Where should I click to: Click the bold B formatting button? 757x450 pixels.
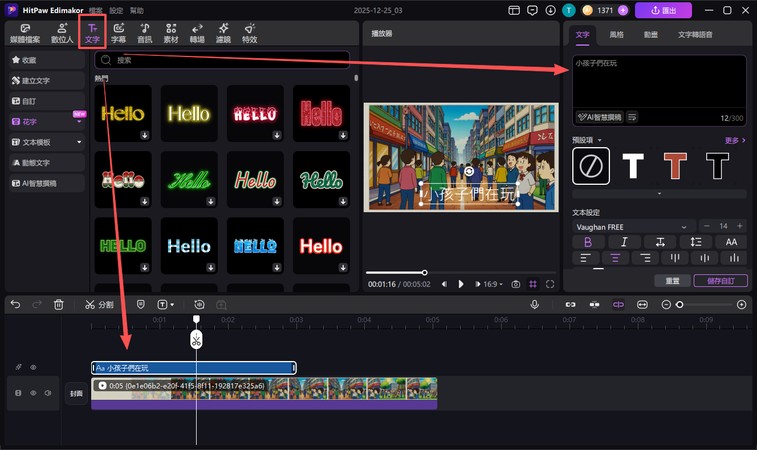click(x=588, y=242)
